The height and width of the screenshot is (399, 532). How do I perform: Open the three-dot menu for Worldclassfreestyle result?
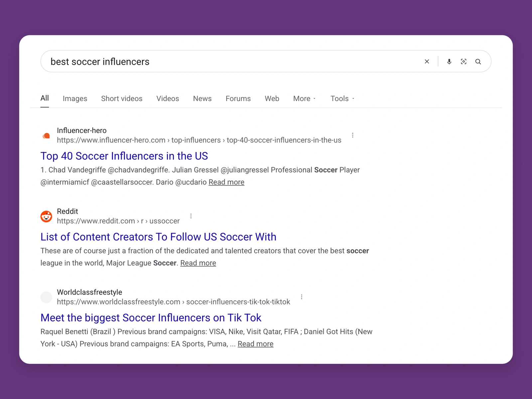coord(302,297)
